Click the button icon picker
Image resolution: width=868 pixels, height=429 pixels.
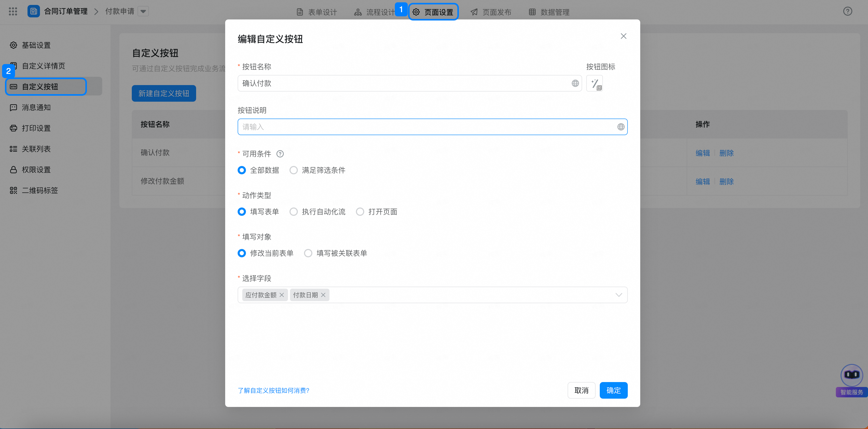595,83
